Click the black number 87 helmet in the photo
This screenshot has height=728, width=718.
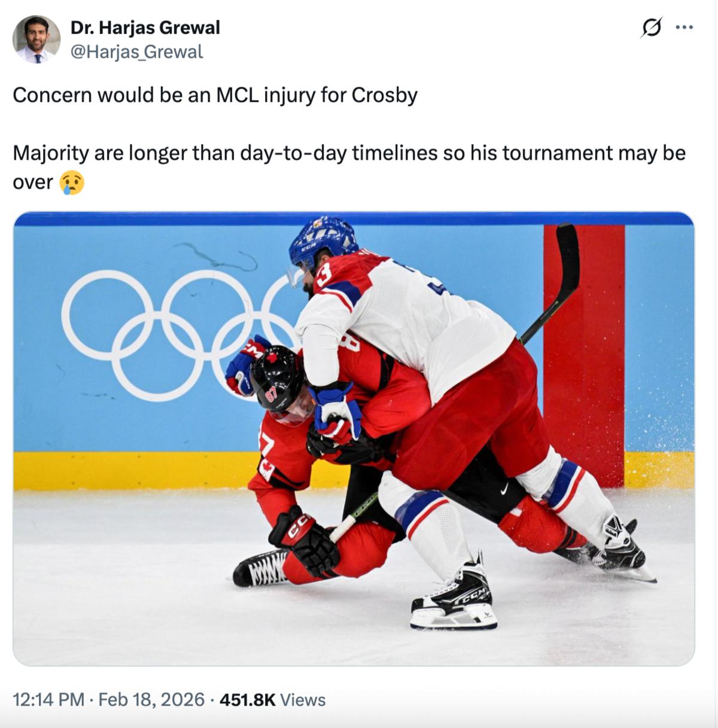(x=276, y=379)
